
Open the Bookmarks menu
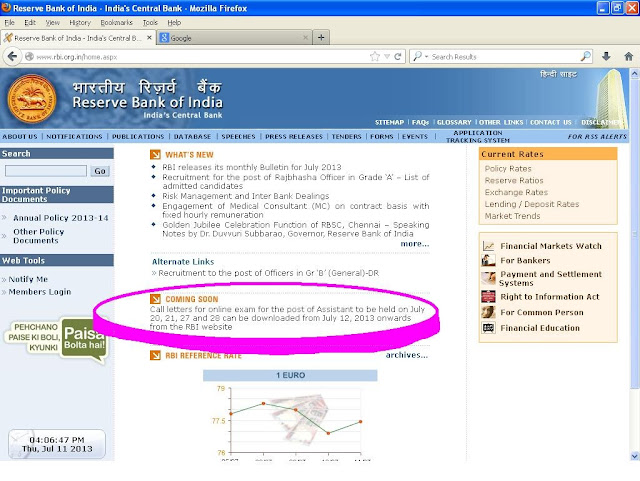tap(116, 22)
